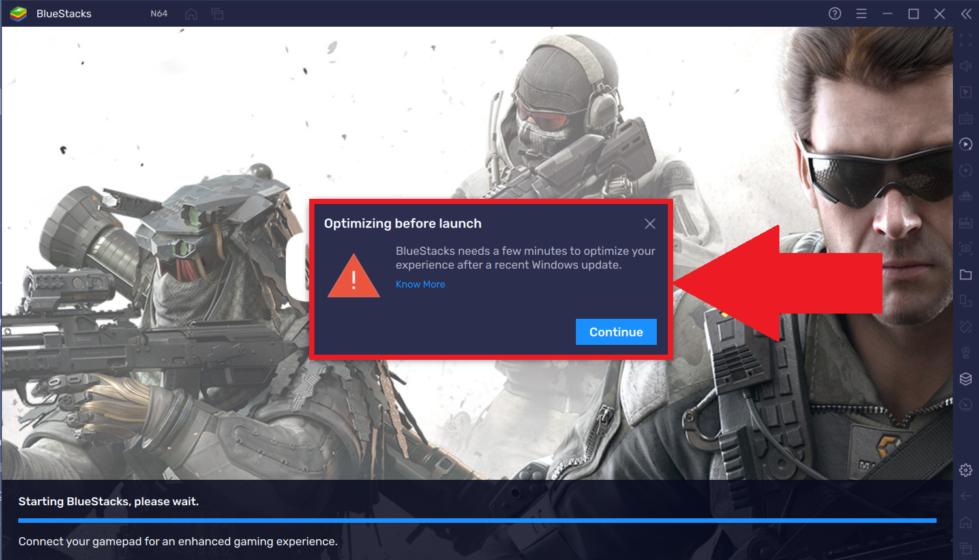Click the Install APK icon

(x=966, y=222)
